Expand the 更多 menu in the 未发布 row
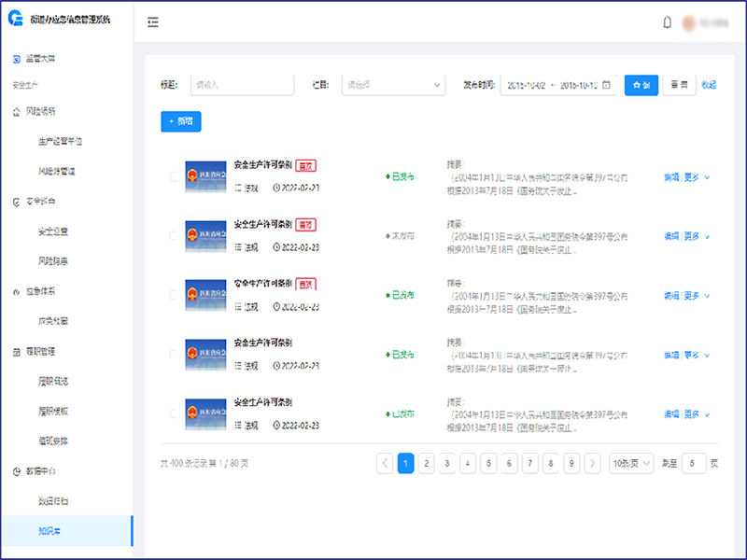 point(697,236)
